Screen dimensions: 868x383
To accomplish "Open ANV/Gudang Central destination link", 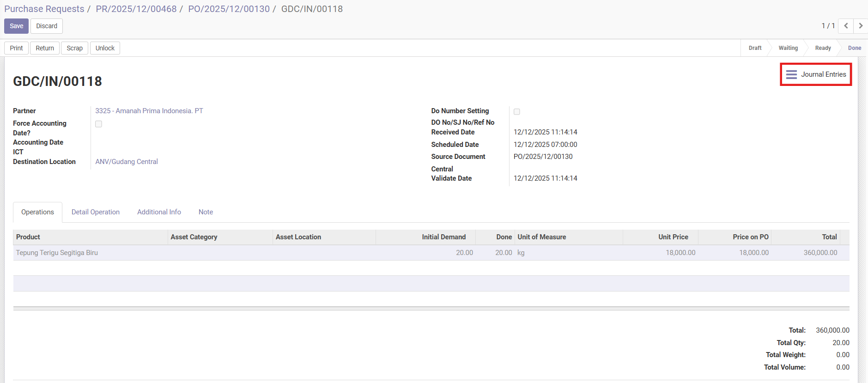I will coord(127,162).
